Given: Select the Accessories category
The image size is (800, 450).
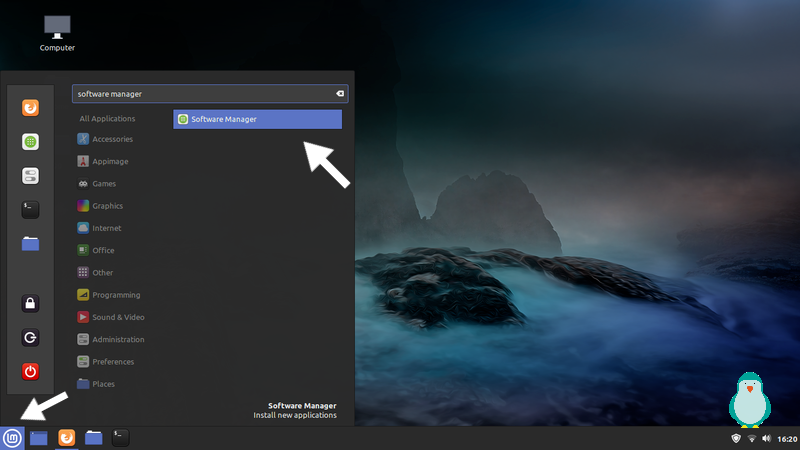Looking at the screenshot, I should pos(105,139).
